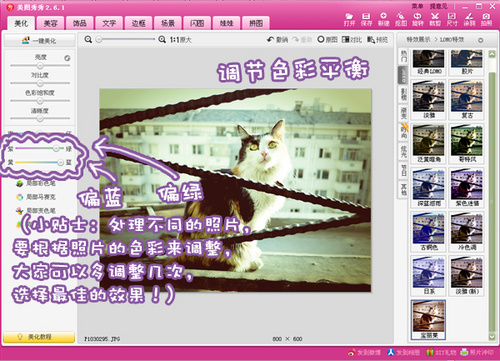Click the 紫-绿 color balance slider handle
The image size is (500, 361).
click(x=56, y=148)
